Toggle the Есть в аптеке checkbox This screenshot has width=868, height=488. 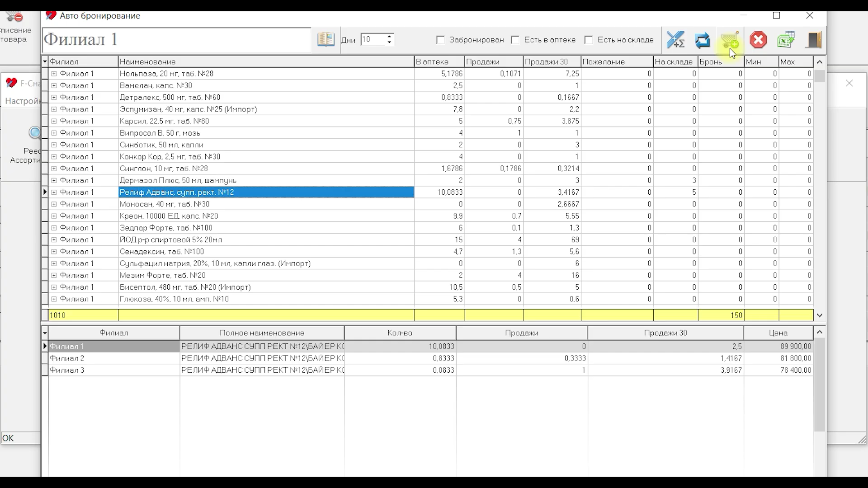(515, 40)
